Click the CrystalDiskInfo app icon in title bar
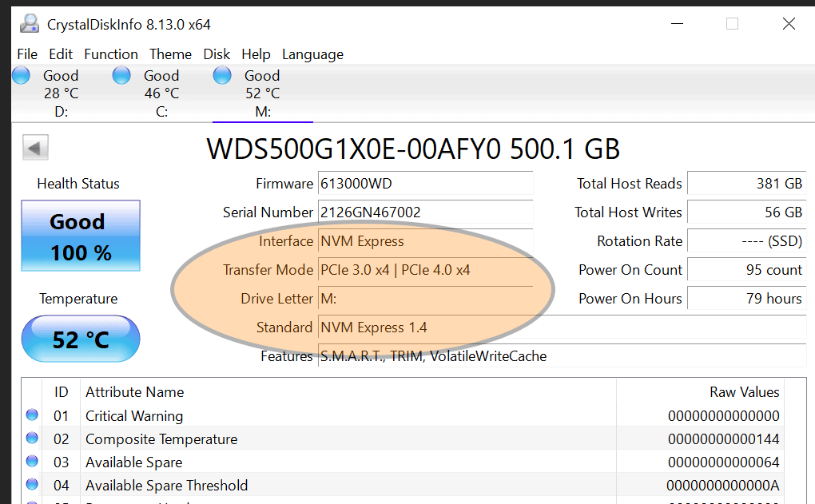The height and width of the screenshot is (504, 815). coord(29,24)
